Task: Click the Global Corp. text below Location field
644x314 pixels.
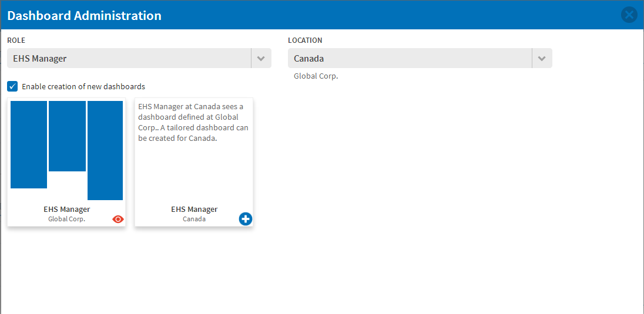Action: tap(316, 76)
